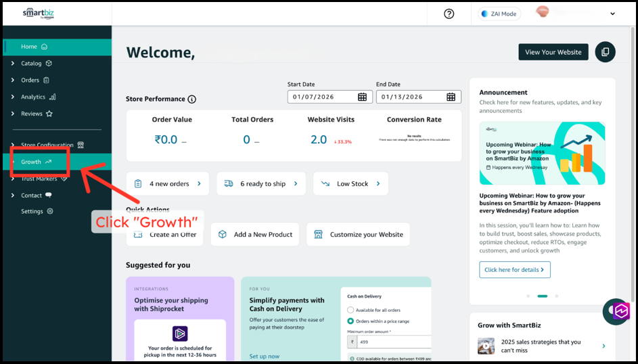The image size is (638, 364).
Task: Select "Available for all orders" radio button
Action: click(350, 310)
